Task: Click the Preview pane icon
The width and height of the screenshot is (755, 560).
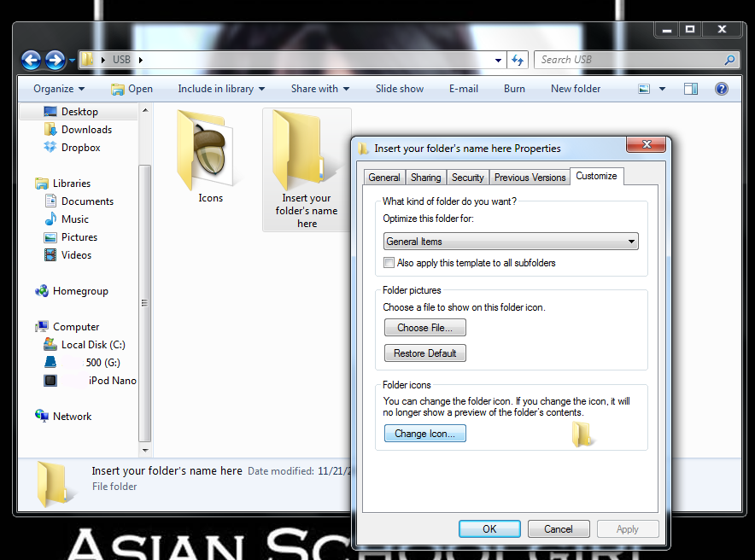Action: [690, 88]
